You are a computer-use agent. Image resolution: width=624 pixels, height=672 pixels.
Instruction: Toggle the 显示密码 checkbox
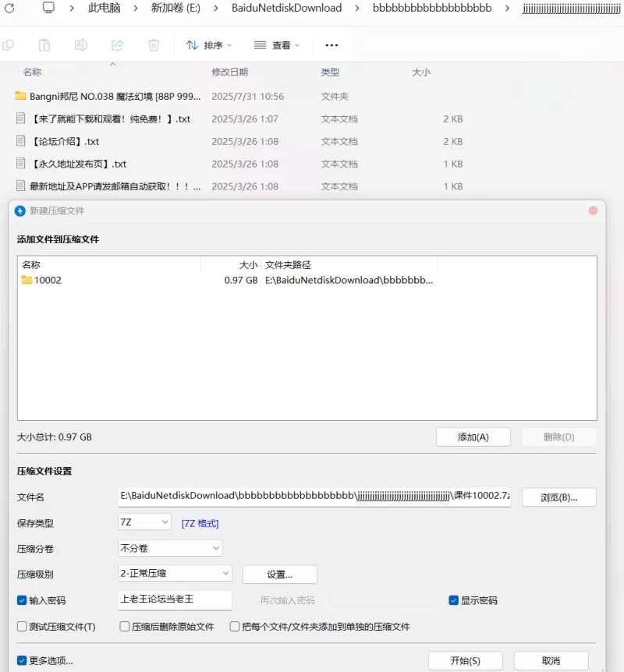(x=454, y=600)
